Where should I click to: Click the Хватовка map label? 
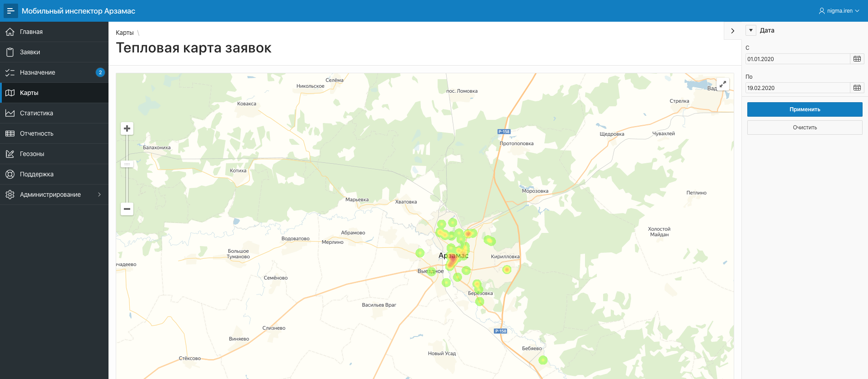pos(406,202)
